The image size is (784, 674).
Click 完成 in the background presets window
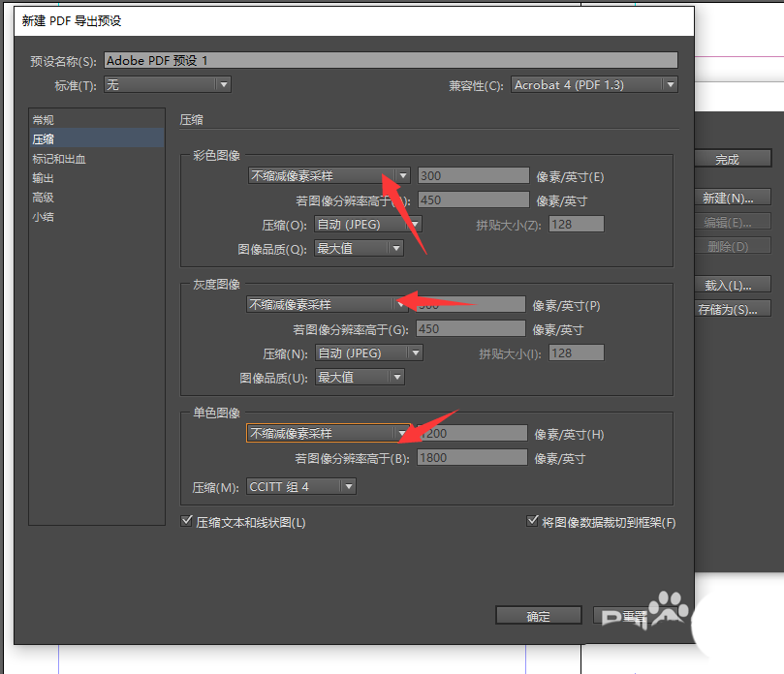733,160
